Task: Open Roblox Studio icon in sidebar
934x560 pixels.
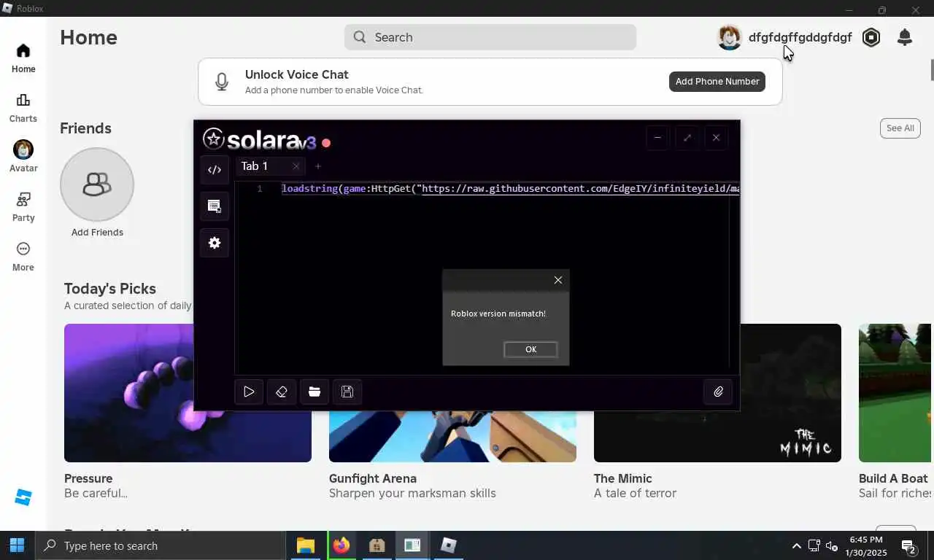Action: click(x=23, y=497)
